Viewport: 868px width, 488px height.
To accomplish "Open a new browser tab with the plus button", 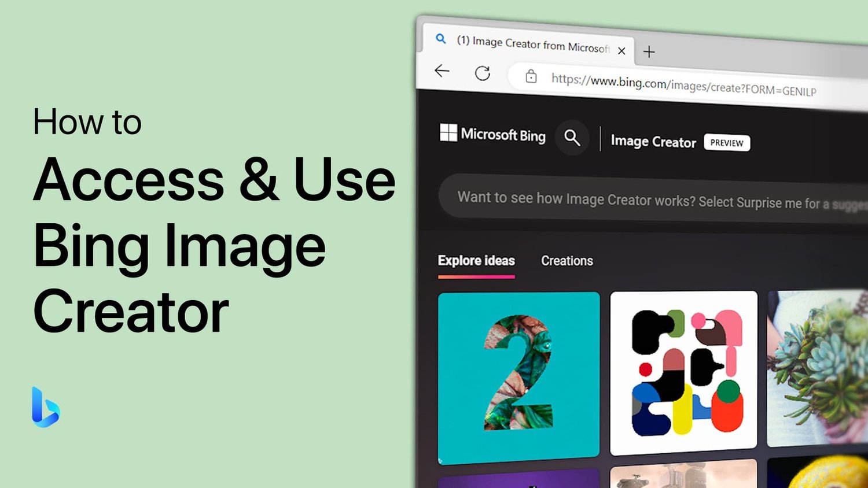I will coord(649,52).
